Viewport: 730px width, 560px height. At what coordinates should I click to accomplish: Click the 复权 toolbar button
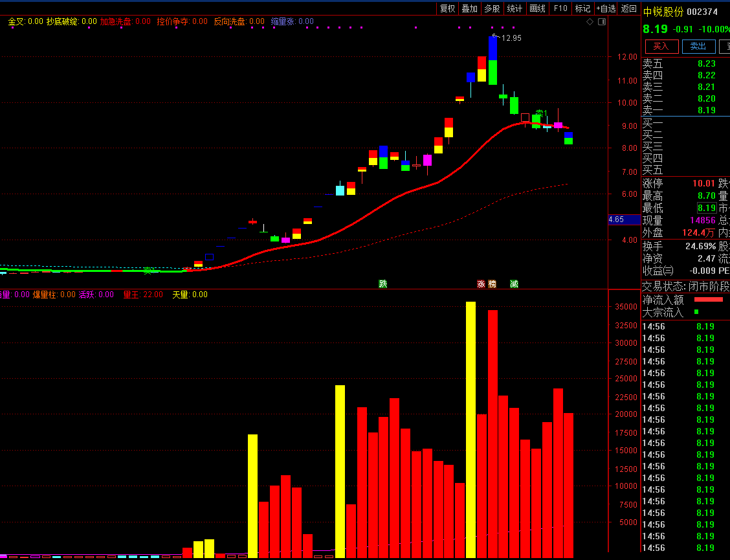(447, 8)
